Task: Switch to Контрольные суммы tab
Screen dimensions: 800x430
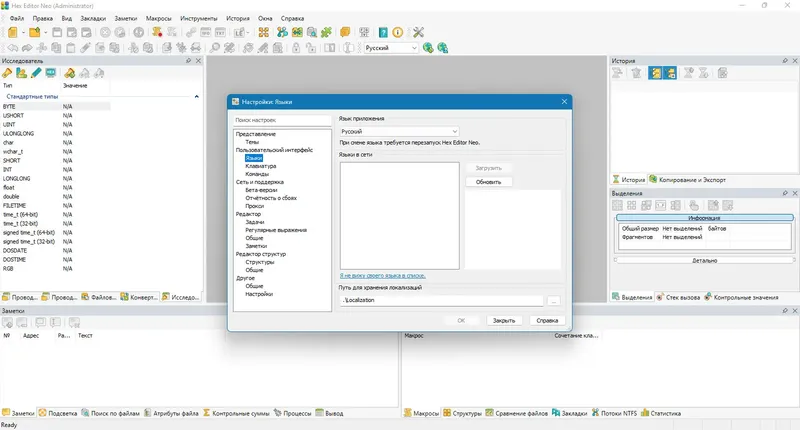Action: click(236, 413)
